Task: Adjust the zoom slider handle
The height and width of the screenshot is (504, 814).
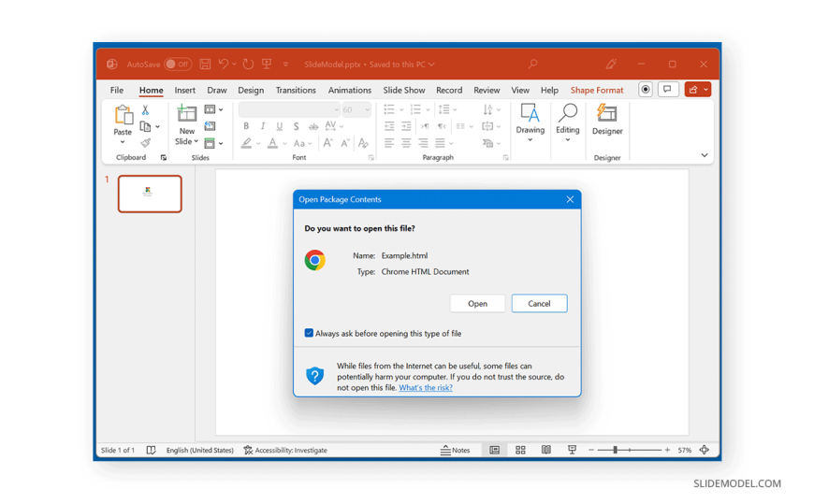Action: (x=615, y=451)
